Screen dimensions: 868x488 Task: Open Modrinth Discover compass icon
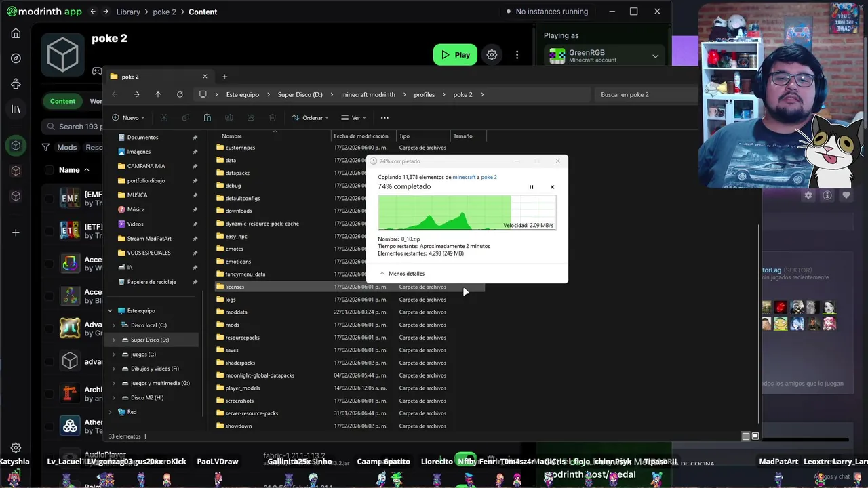(16, 58)
